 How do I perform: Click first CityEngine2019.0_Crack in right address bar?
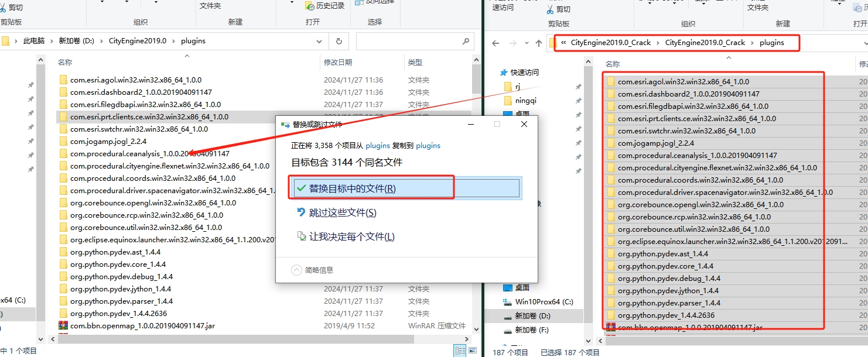tap(611, 43)
